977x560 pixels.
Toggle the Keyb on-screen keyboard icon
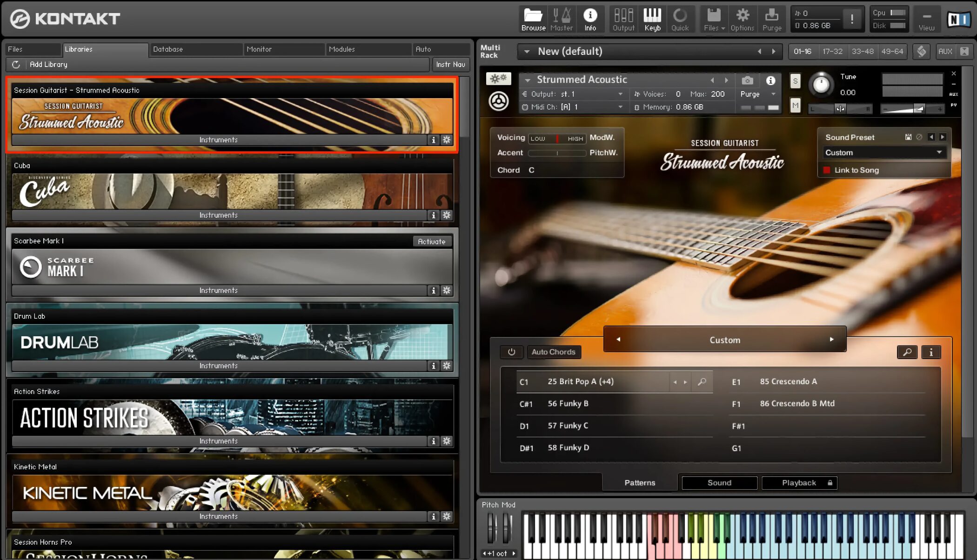(652, 19)
